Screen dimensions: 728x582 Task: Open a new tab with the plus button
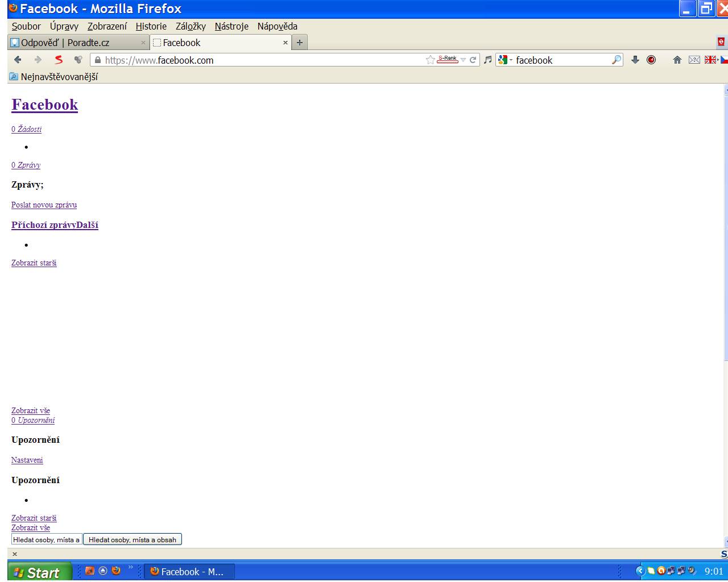point(300,43)
